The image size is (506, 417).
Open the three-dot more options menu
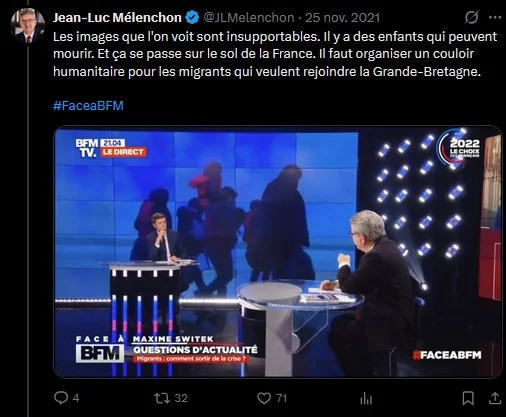tap(495, 17)
